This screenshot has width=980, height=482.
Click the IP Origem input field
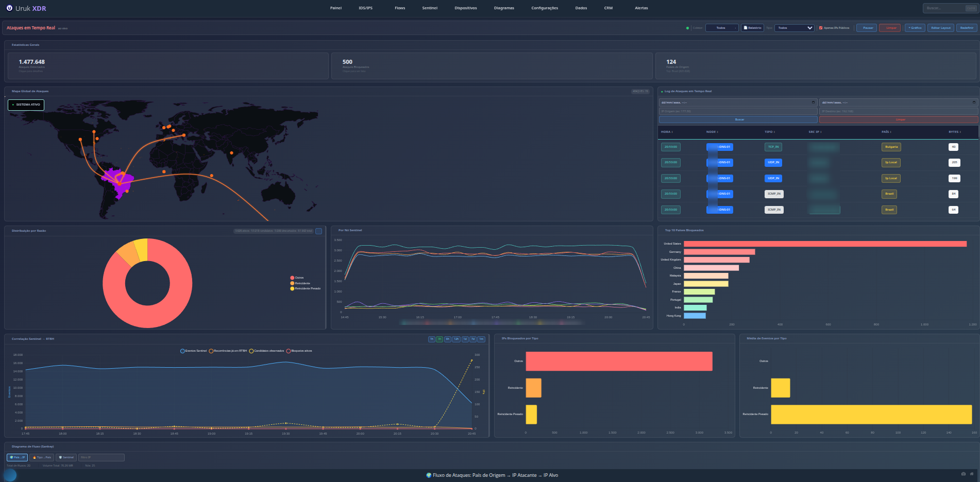pos(738,111)
